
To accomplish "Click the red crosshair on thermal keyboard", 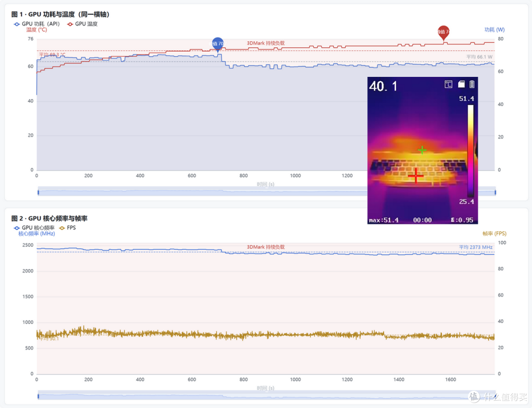I will point(416,175).
